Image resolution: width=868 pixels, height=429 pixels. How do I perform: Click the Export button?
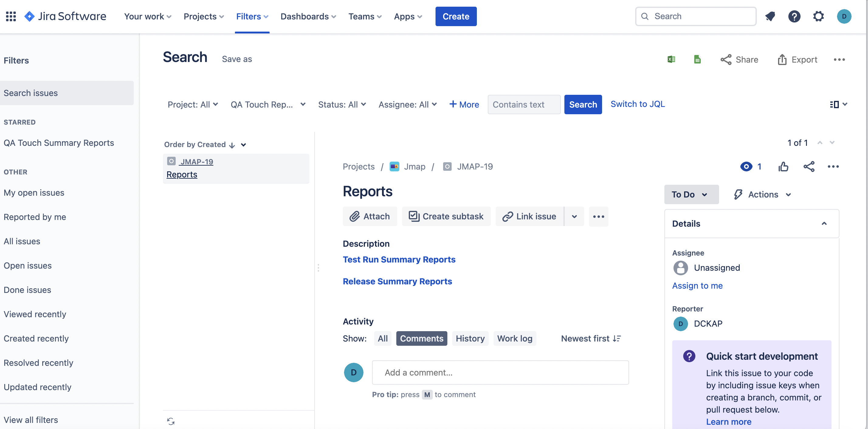tap(797, 60)
